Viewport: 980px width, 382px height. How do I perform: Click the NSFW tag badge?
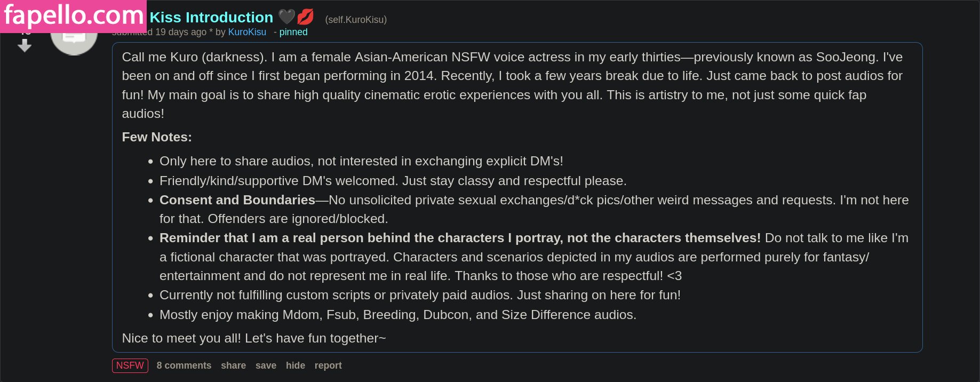click(x=130, y=365)
